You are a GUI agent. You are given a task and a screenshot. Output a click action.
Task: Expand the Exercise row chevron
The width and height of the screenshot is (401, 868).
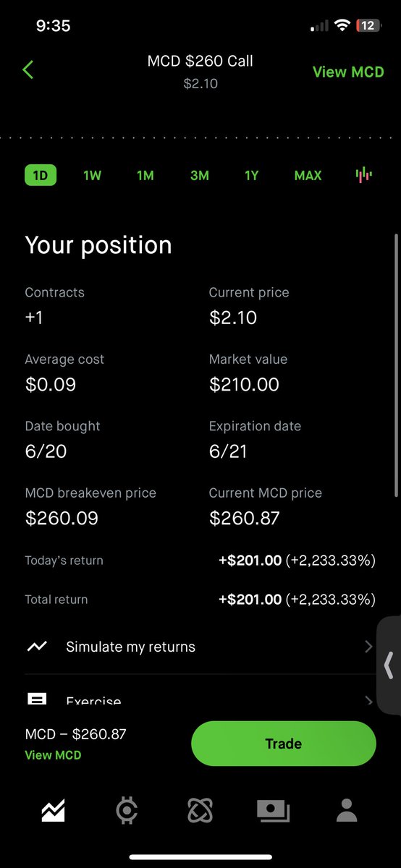tap(369, 700)
